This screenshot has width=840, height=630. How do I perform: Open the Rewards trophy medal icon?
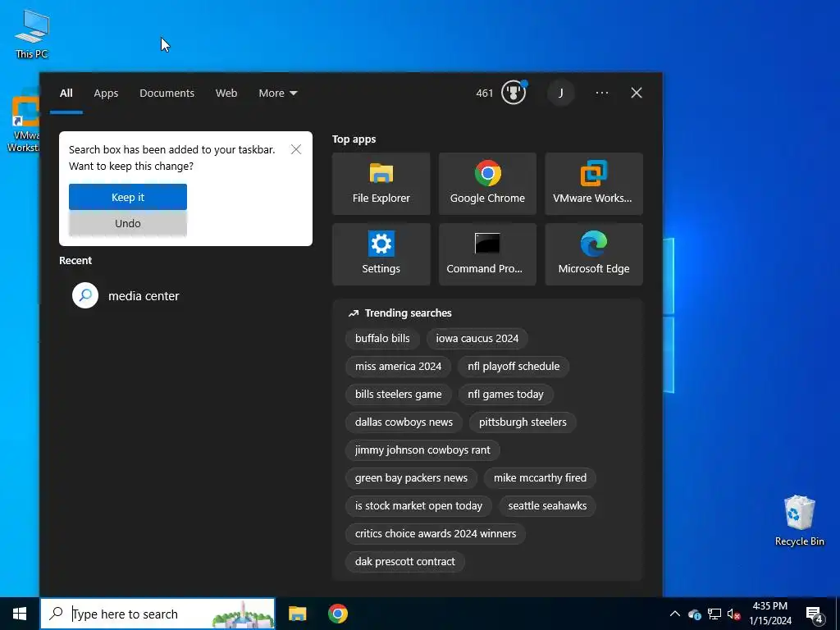[514, 93]
